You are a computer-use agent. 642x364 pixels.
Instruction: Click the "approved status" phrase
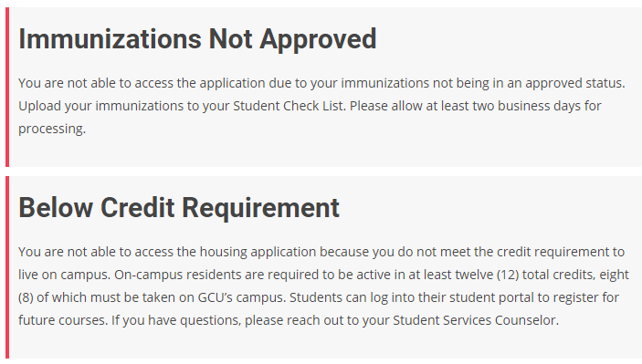(x=574, y=83)
